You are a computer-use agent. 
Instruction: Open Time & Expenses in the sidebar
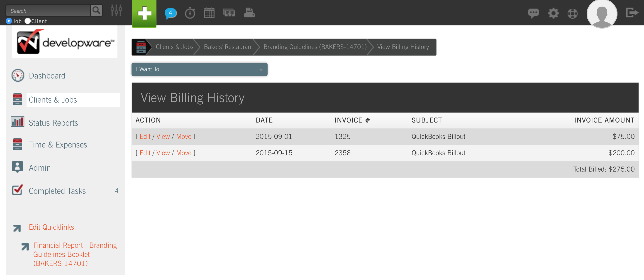(x=58, y=145)
